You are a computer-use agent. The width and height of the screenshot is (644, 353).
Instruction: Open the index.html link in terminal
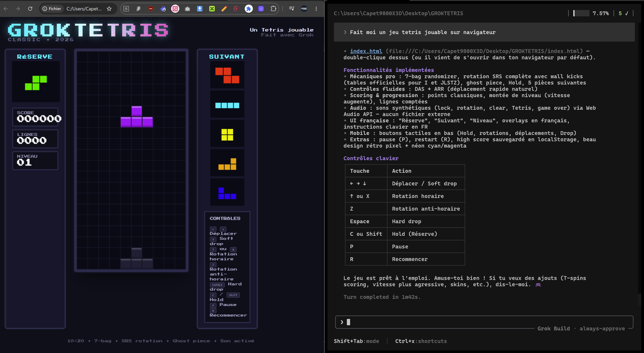click(x=366, y=51)
